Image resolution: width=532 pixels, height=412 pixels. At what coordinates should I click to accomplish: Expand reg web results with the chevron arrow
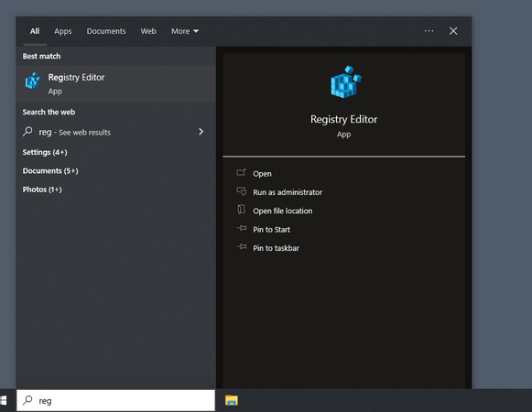click(201, 131)
